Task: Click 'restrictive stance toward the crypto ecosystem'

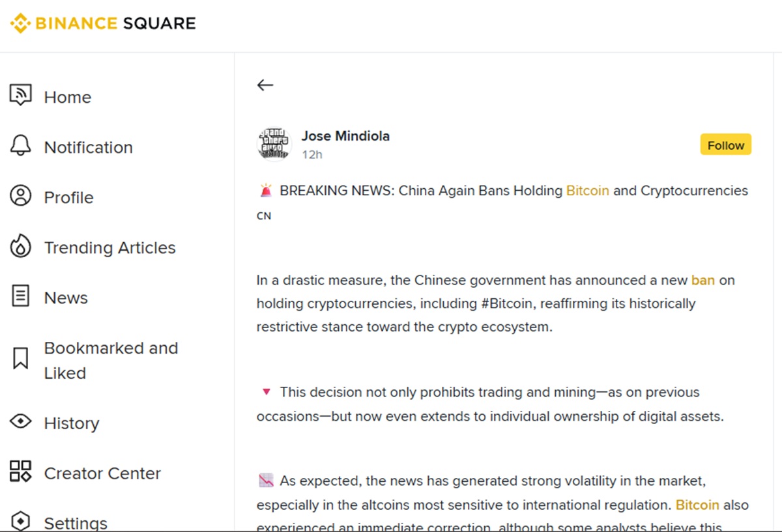Action: tap(405, 327)
